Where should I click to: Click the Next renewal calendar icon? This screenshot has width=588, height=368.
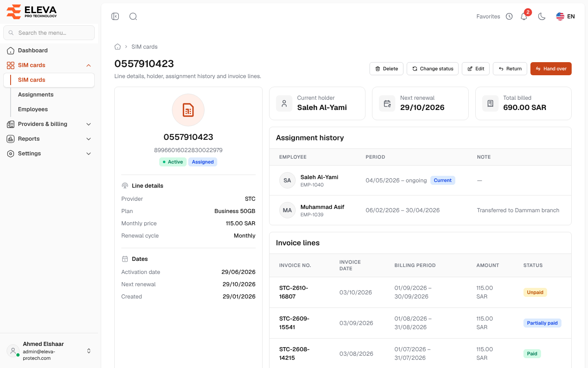tap(387, 103)
